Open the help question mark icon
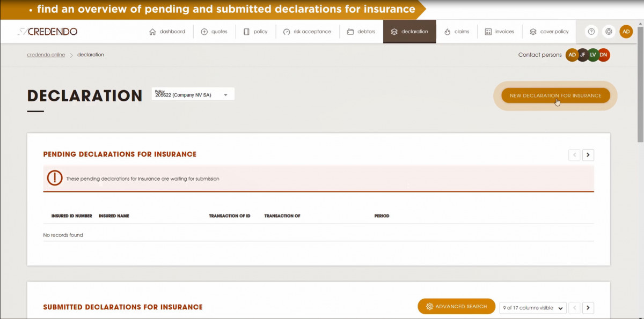This screenshot has height=319, width=644. click(x=591, y=32)
